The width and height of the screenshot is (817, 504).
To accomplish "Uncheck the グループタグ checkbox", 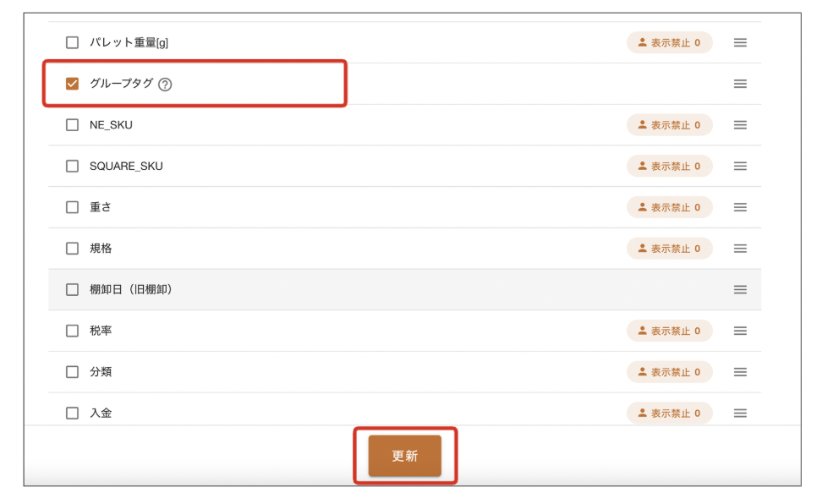I will (73, 84).
